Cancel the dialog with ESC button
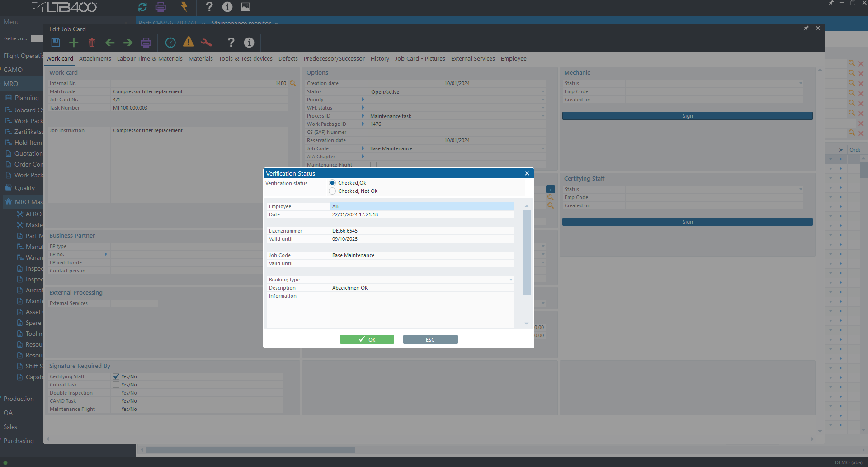Image resolution: width=868 pixels, height=467 pixels. click(x=430, y=339)
